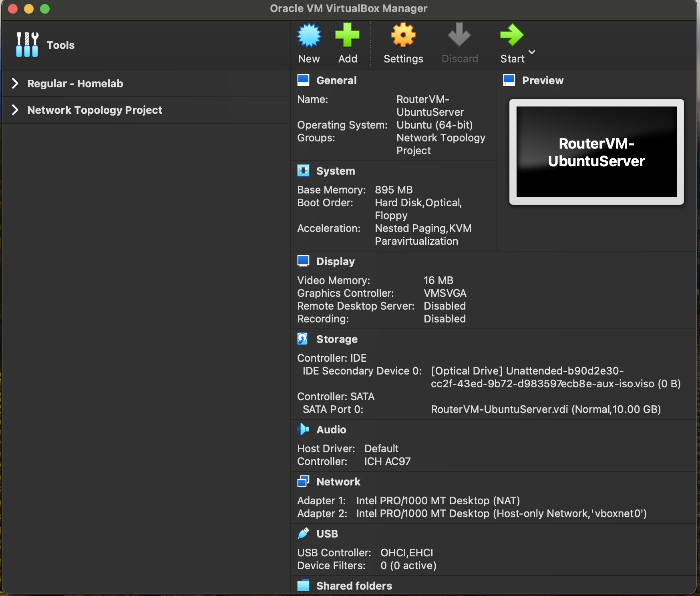This screenshot has width=700, height=596.
Task: Click the USB Controller OHCI,EHCI value
Action: click(407, 553)
